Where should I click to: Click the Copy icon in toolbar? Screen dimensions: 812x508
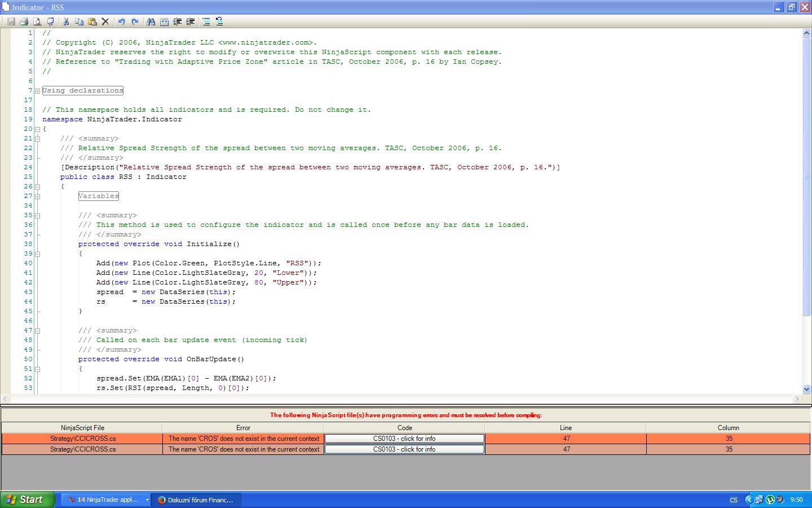79,21
